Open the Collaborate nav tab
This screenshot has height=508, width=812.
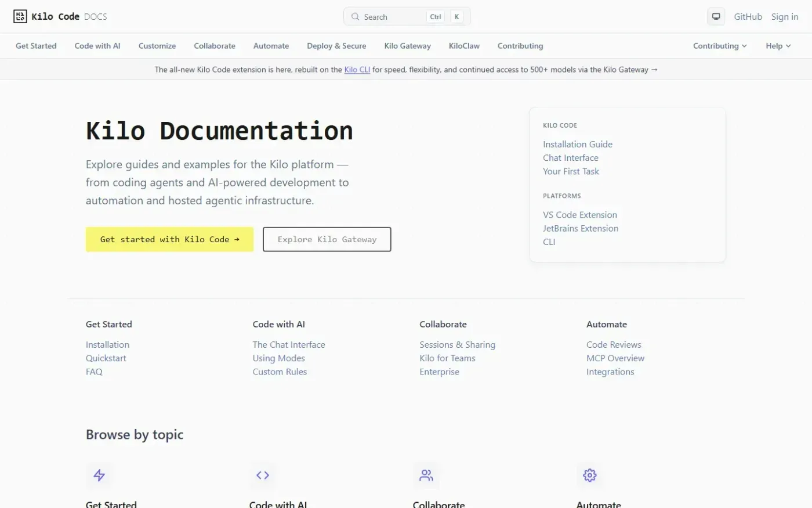point(215,46)
